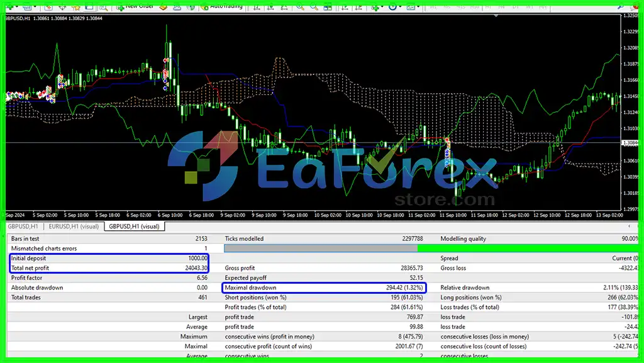Screen dimensions: 644x363
Task: Click the Profit factor value 6.56
Action: point(202,278)
